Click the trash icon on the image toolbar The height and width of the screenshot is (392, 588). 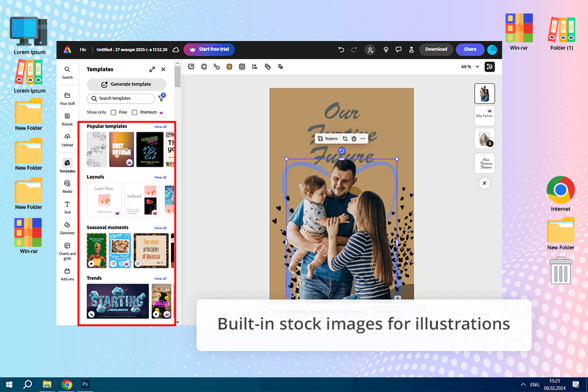(354, 138)
